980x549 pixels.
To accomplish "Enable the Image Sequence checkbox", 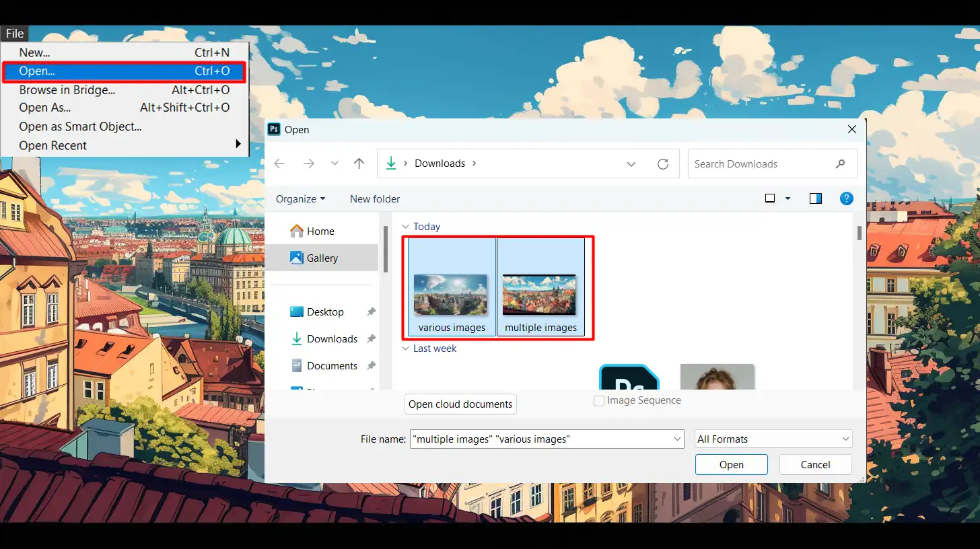I will click(598, 401).
